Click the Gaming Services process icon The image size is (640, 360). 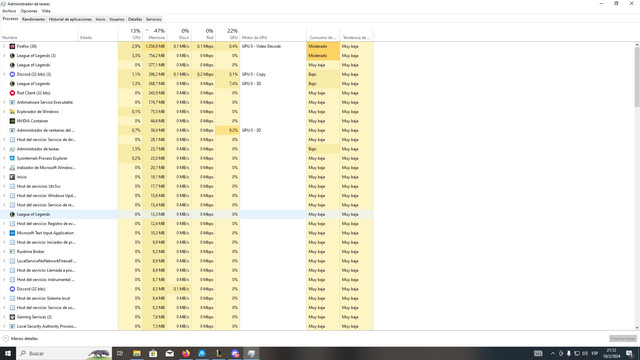tap(12, 317)
